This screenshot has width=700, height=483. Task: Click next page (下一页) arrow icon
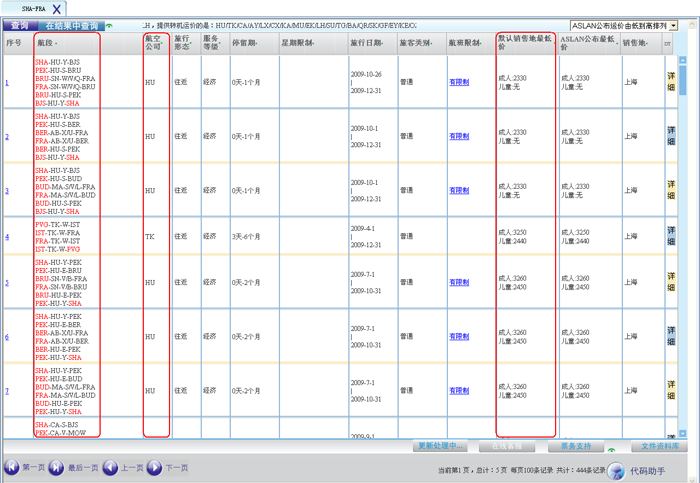pyautogui.click(x=155, y=467)
